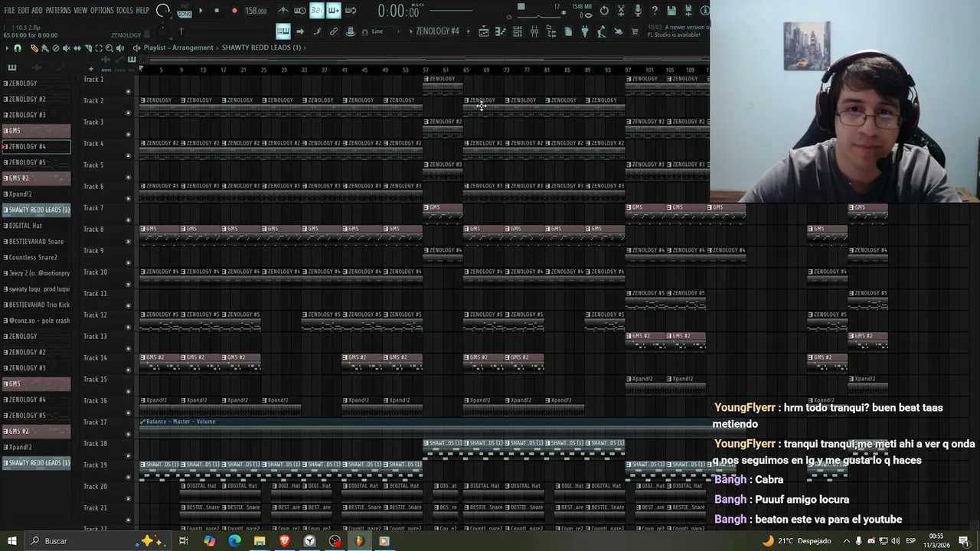
Task: Stop playback with the Stop button
Action: click(x=217, y=11)
